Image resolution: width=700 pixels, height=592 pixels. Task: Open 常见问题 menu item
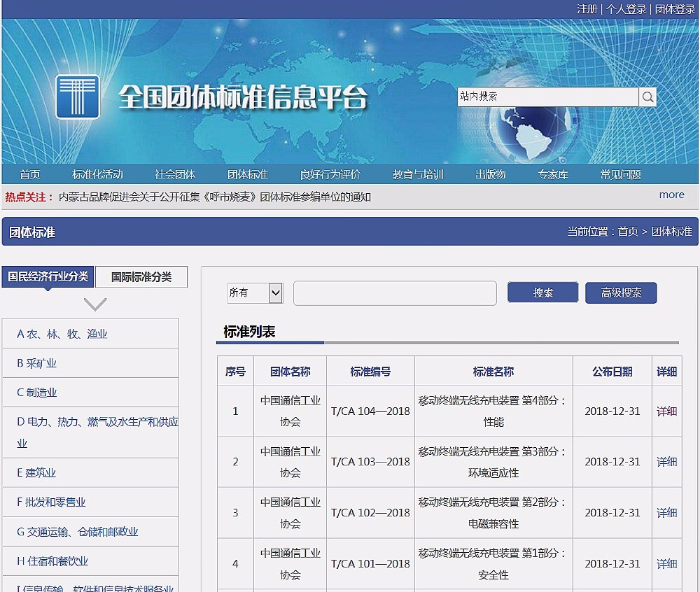click(x=620, y=174)
